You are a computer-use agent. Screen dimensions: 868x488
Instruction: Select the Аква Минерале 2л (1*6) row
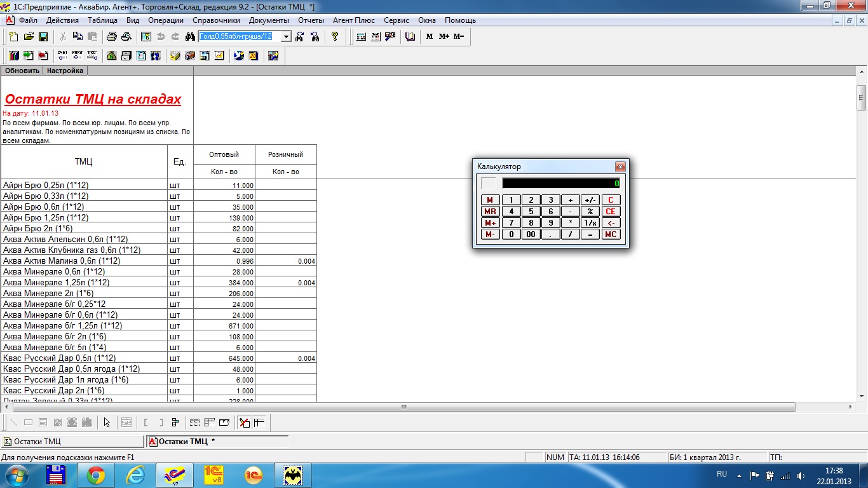click(x=159, y=294)
